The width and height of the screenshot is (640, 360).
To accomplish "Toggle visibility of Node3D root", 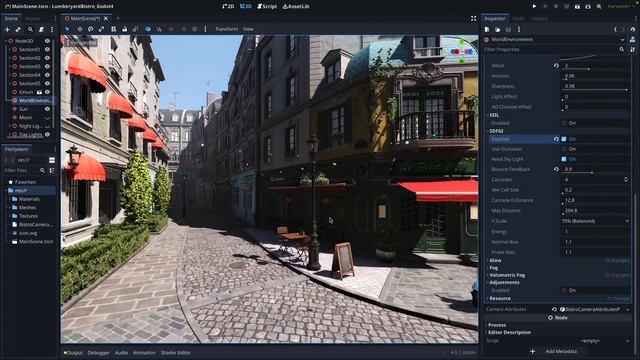I will (x=47, y=41).
